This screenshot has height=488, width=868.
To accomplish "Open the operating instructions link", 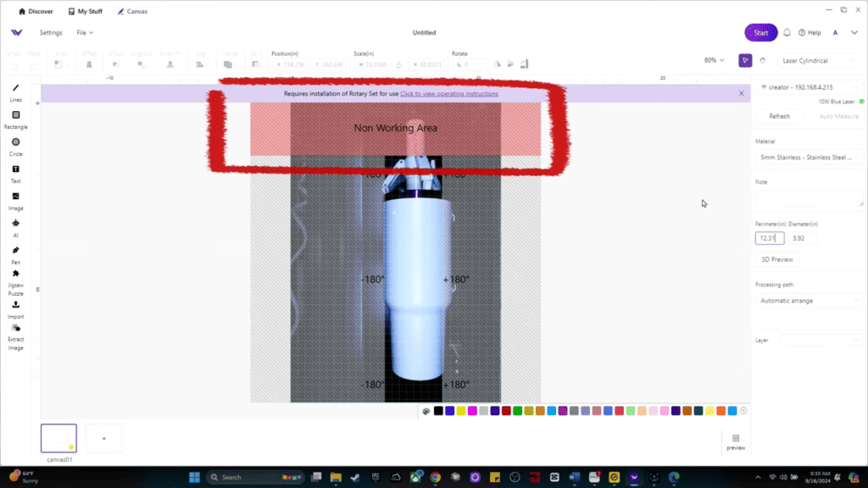I will (x=449, y=93).
